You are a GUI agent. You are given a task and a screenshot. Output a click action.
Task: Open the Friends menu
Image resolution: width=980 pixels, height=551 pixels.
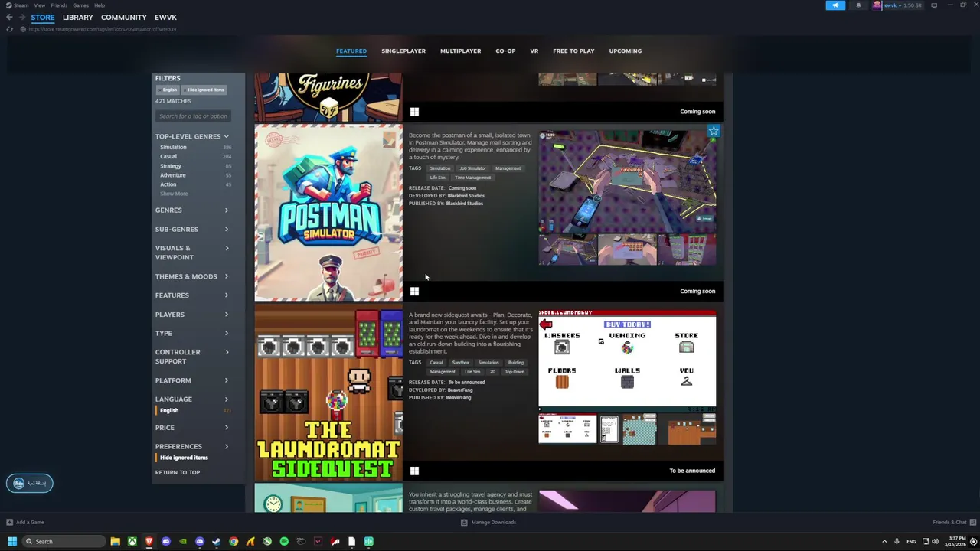point(59,5)
